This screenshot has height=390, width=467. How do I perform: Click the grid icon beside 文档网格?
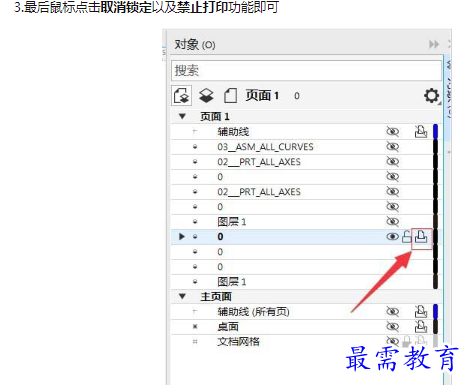coord(195,341)
